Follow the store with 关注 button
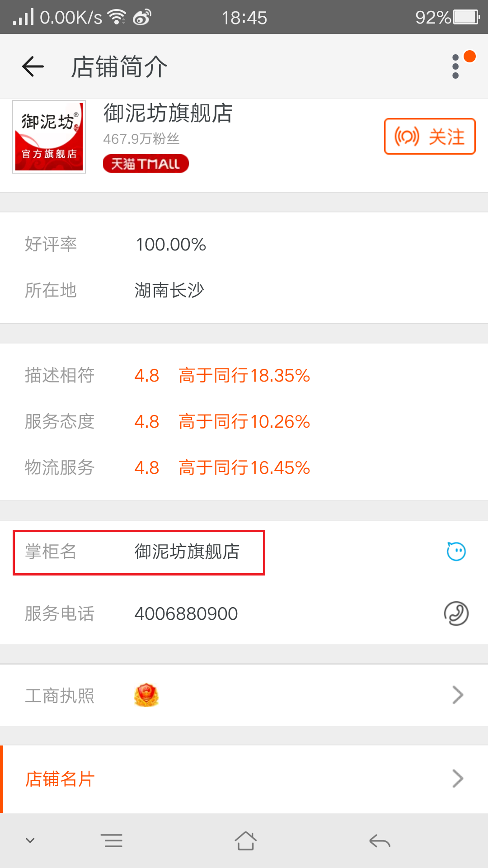This screenshot has width=488, height=868. 430,136
